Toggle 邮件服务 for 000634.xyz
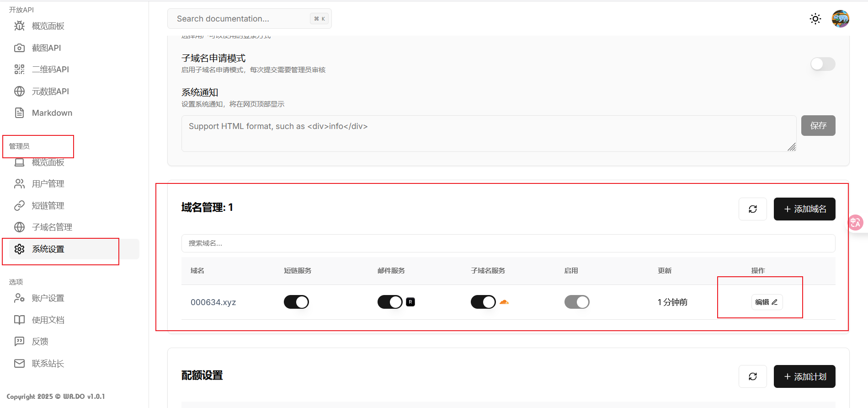Viewport: 868px width, 408px height. 389,302
